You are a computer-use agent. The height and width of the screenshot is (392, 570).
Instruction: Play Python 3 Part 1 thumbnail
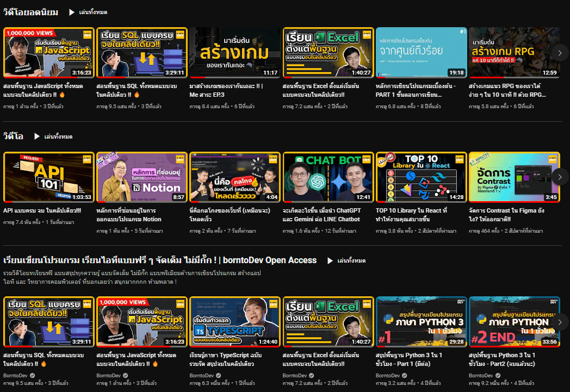pyautogui.click(x=422, y=321)
